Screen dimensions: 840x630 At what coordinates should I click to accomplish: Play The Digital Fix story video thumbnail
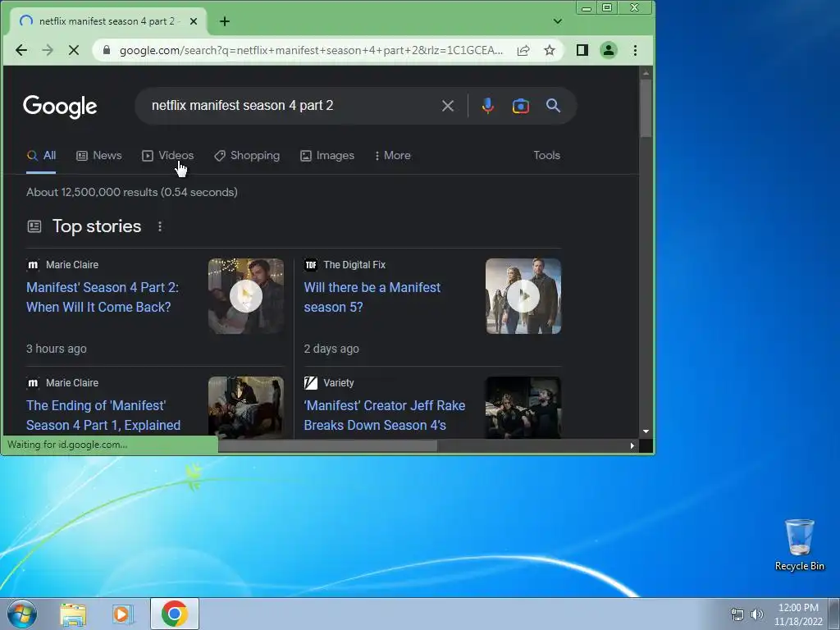coord(523,296)
